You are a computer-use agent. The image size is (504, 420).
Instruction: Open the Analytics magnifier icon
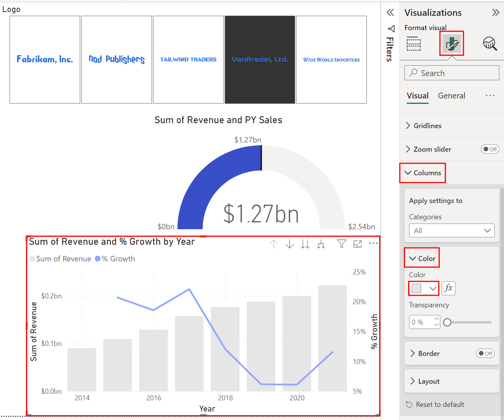pos(490,44)
